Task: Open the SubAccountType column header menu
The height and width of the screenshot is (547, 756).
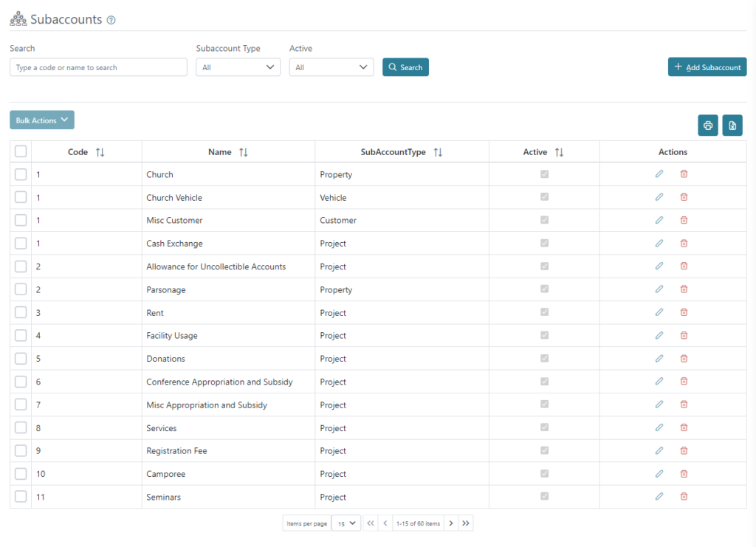Action: (x=438, y=151)
